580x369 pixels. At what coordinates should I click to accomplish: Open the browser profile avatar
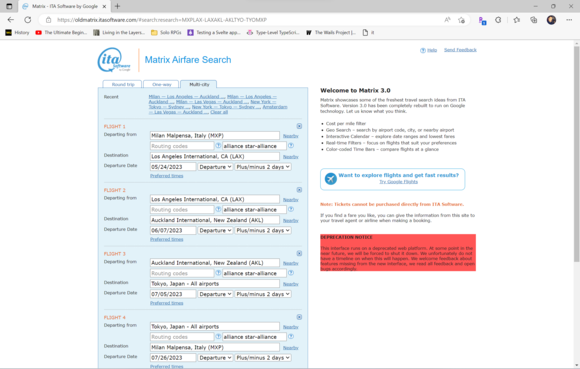tap(551, 20)
